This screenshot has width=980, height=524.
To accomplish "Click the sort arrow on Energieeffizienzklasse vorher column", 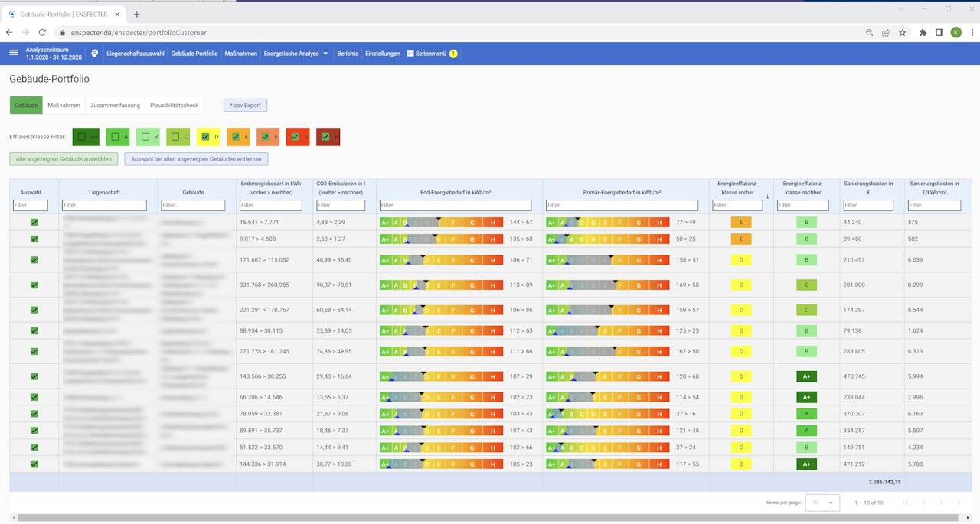I will click(767, 197).
